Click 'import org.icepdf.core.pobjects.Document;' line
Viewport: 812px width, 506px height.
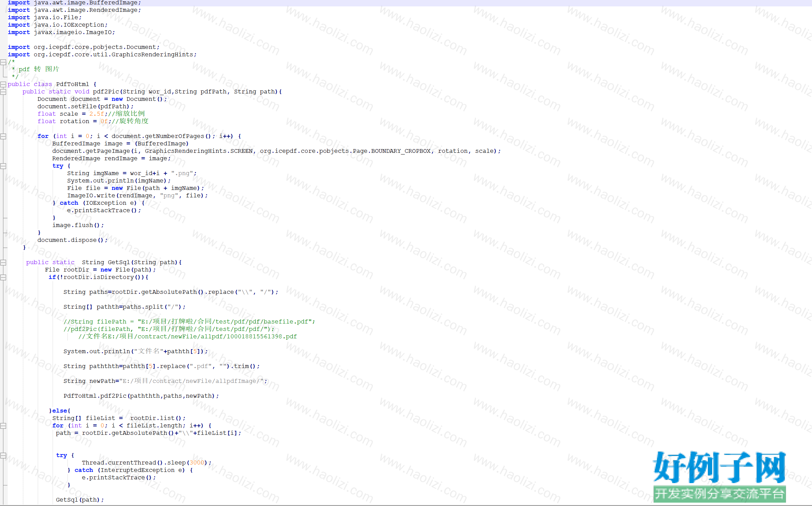[x=84, y=47]
